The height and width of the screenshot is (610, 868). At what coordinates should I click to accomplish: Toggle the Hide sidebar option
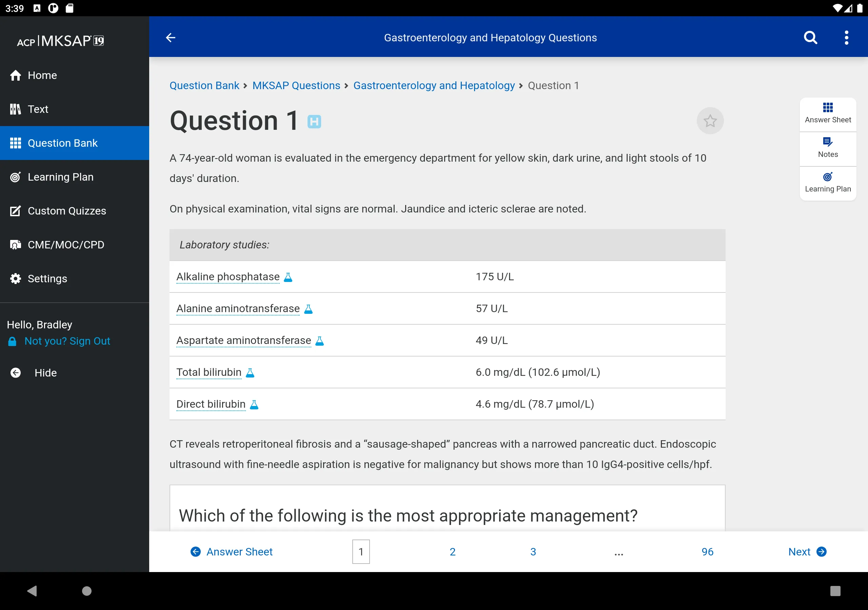(x=45, y=372)
